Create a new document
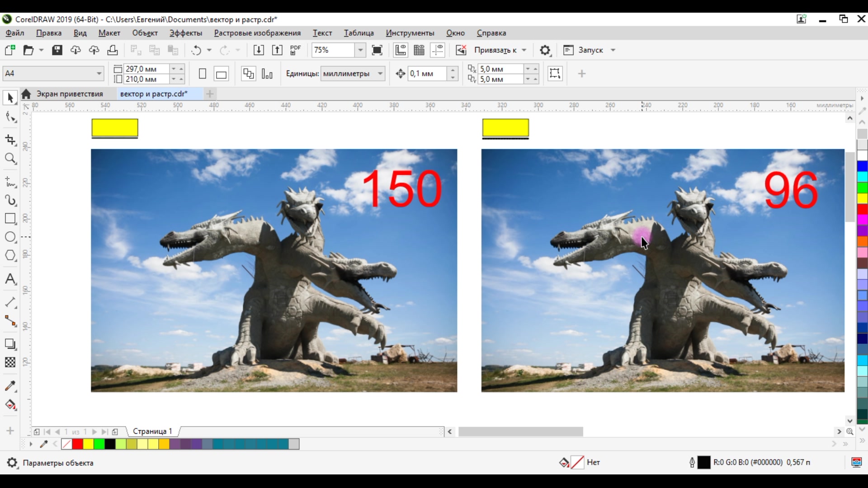Screen dimensions: 868x488 point(10,50)
